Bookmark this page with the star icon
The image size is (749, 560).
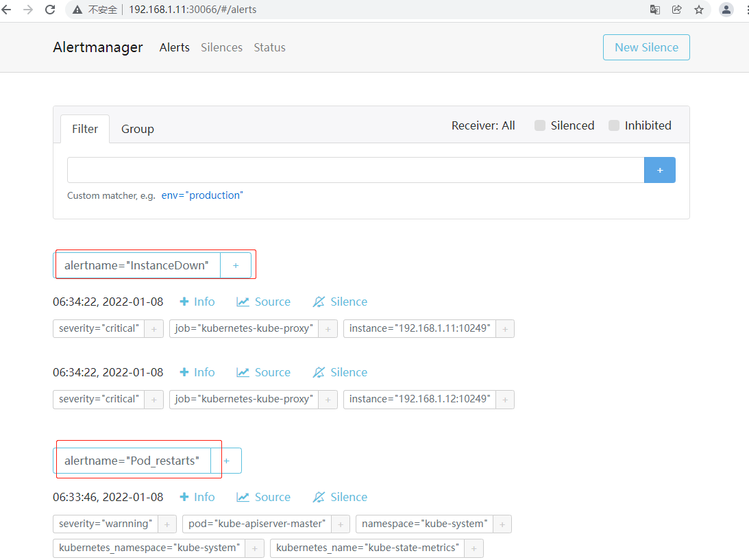(699, 10)
